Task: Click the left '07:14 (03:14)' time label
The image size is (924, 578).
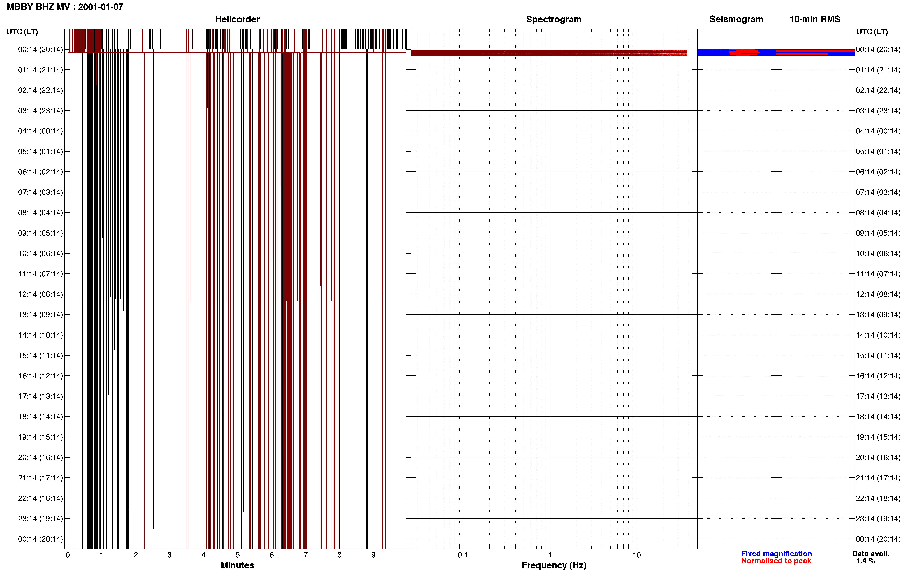Action: coord(41,192)
